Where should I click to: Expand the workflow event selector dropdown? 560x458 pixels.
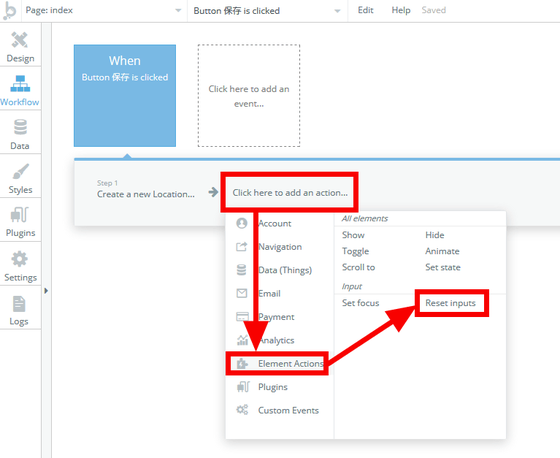tap(266, 11)
